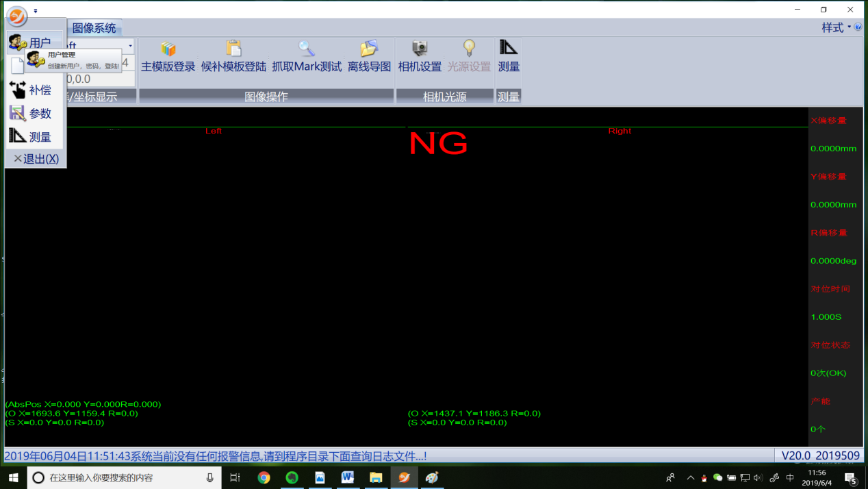This screenshot has width=868, height=489.
Task: Click the 光源设置 light bulb icon
Action: (469, 49)
